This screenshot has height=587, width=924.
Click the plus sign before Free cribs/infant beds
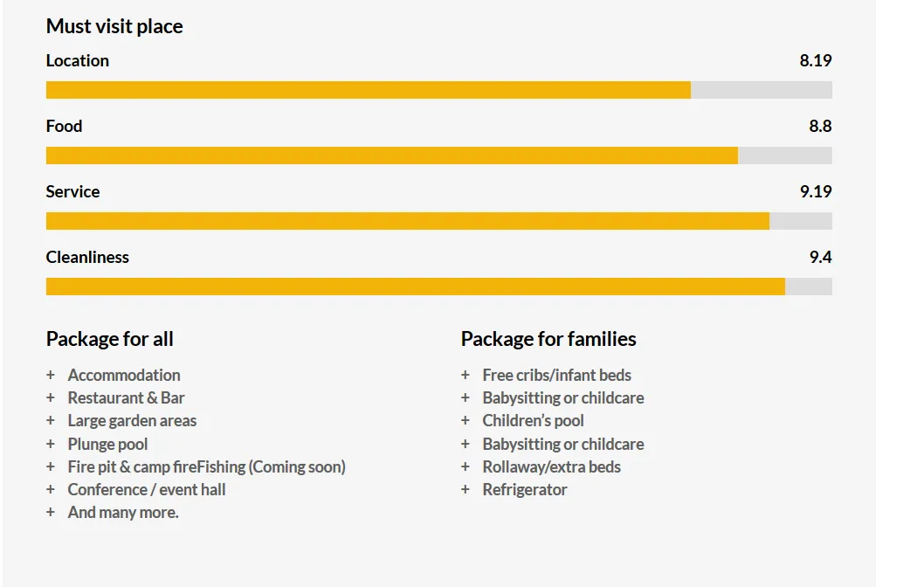pos(465,376)
